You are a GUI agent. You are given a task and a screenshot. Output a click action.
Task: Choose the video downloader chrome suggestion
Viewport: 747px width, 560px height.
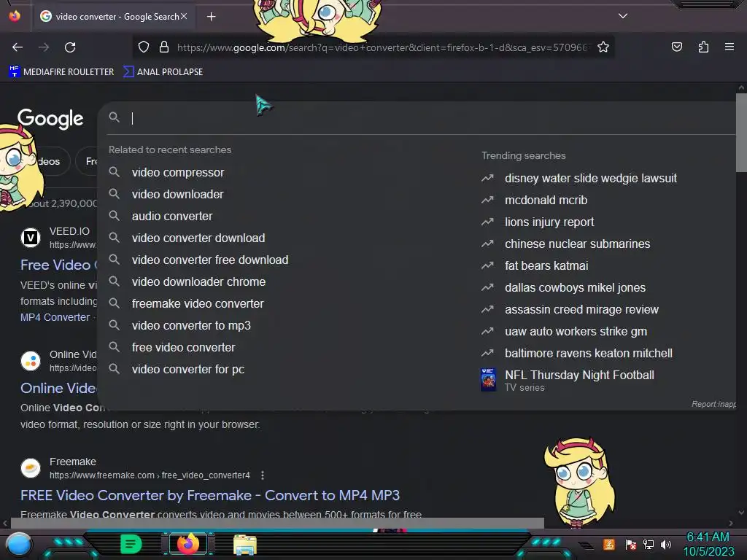(x=198, y=282)
